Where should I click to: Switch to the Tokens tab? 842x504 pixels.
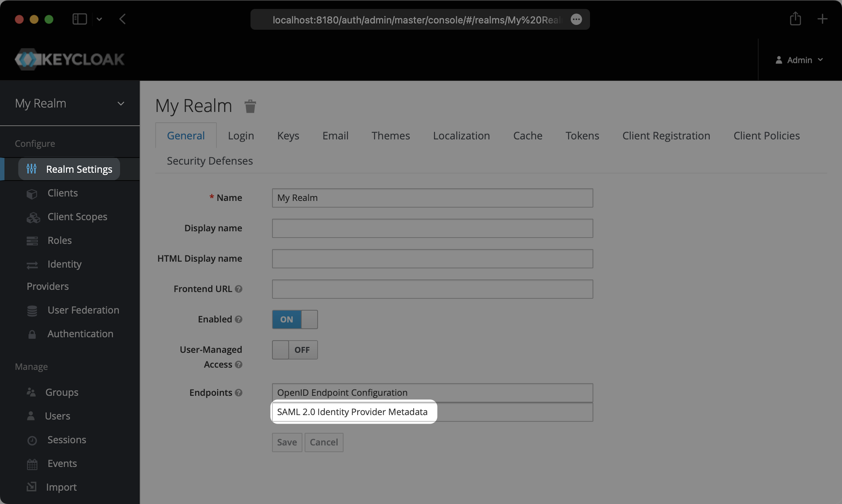coord(582,135)
